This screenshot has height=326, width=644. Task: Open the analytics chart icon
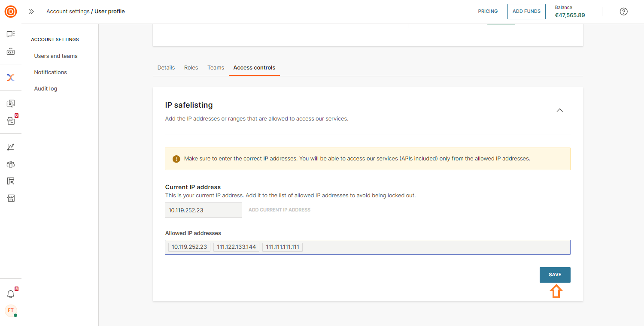coord(11,147)
